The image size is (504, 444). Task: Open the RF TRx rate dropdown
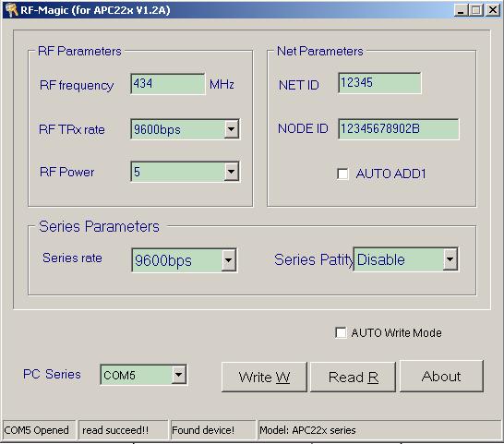coord(231,129)
